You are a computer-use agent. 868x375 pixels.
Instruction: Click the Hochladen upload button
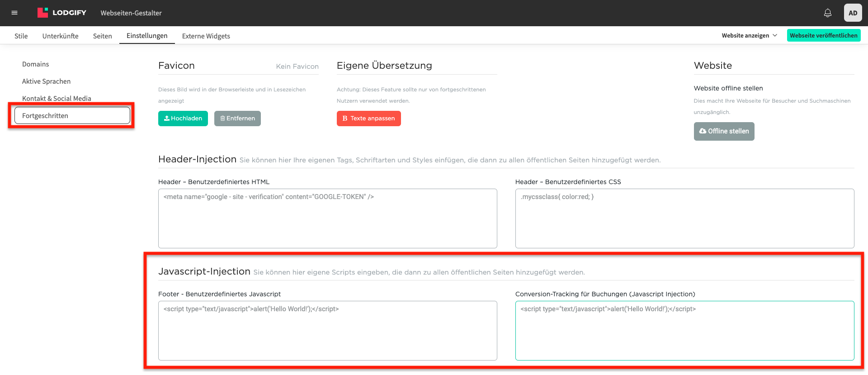183,119
